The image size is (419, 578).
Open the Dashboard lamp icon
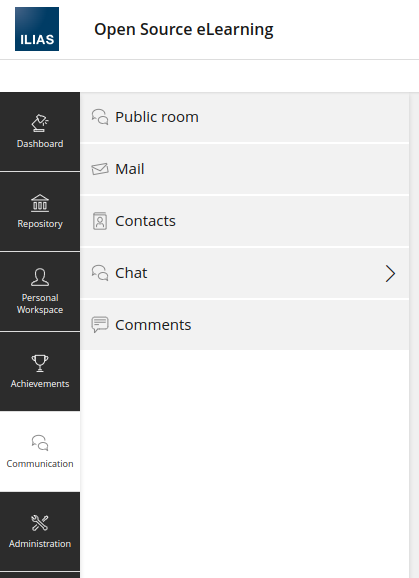tap(40, 123)
